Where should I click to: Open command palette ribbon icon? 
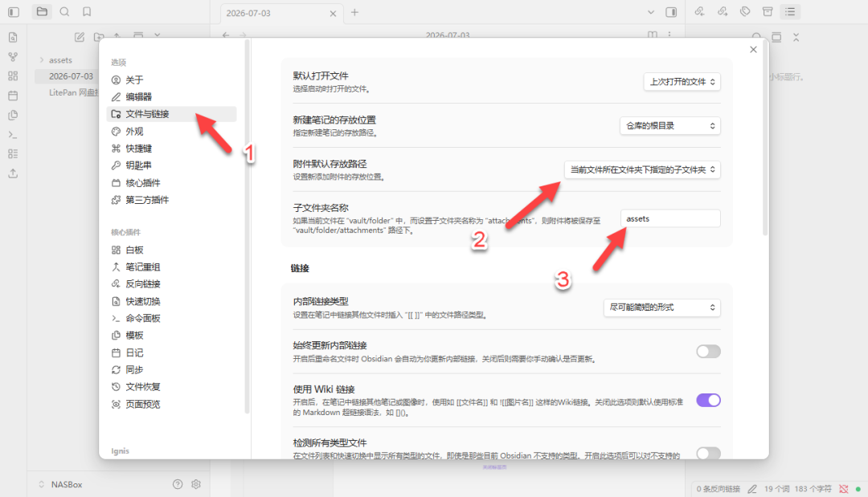[x=14, y=135]
